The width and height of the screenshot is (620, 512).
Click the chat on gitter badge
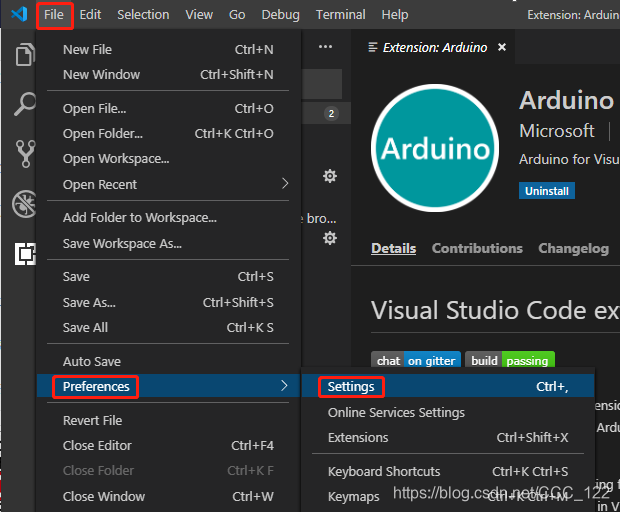point(416,360)
